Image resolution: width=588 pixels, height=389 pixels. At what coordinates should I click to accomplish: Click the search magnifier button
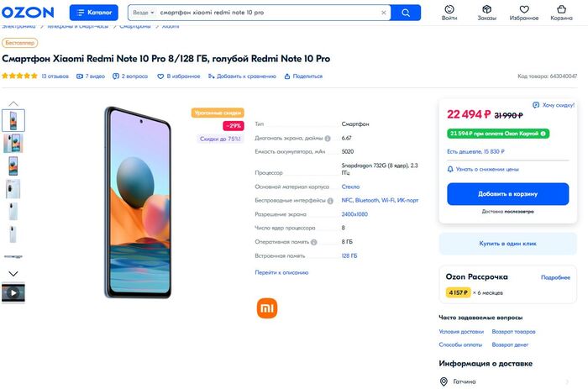406,13
